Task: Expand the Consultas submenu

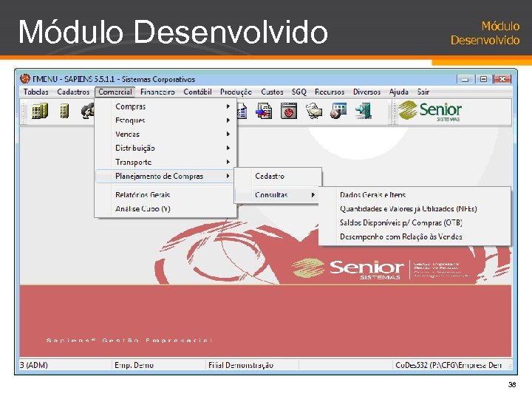Action: pos(277,195)
